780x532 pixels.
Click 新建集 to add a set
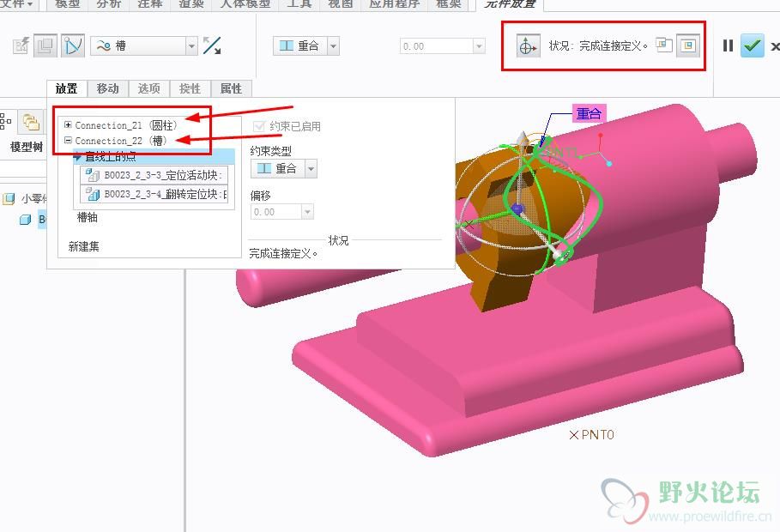click(83, 246)
